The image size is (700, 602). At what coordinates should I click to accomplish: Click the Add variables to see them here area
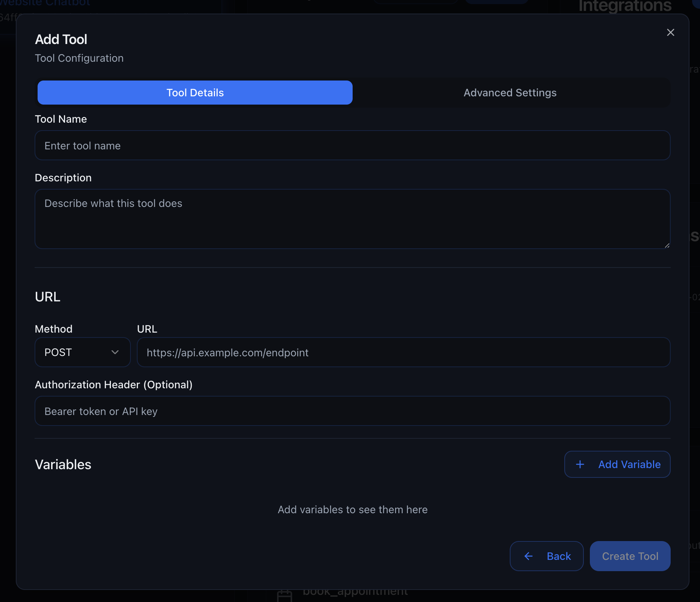pos(352,509)
